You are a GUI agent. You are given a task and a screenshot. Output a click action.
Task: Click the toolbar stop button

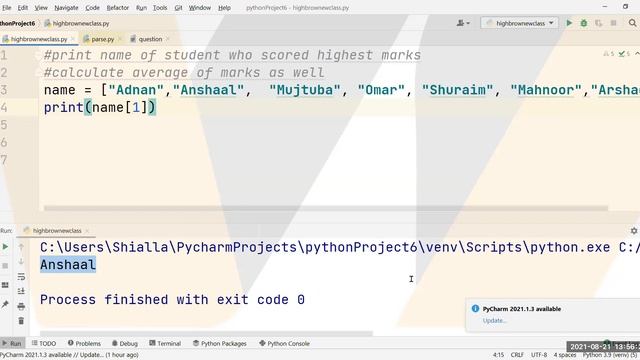pos(613,23)
